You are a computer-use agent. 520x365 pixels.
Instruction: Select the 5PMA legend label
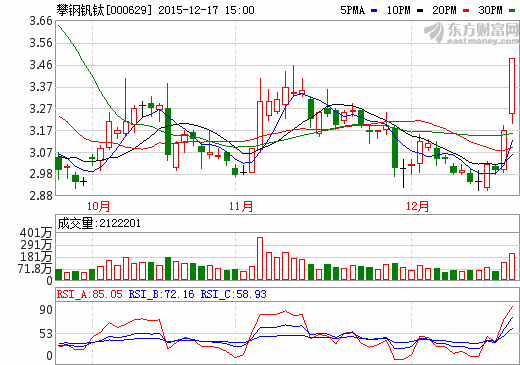pos(352,10)
